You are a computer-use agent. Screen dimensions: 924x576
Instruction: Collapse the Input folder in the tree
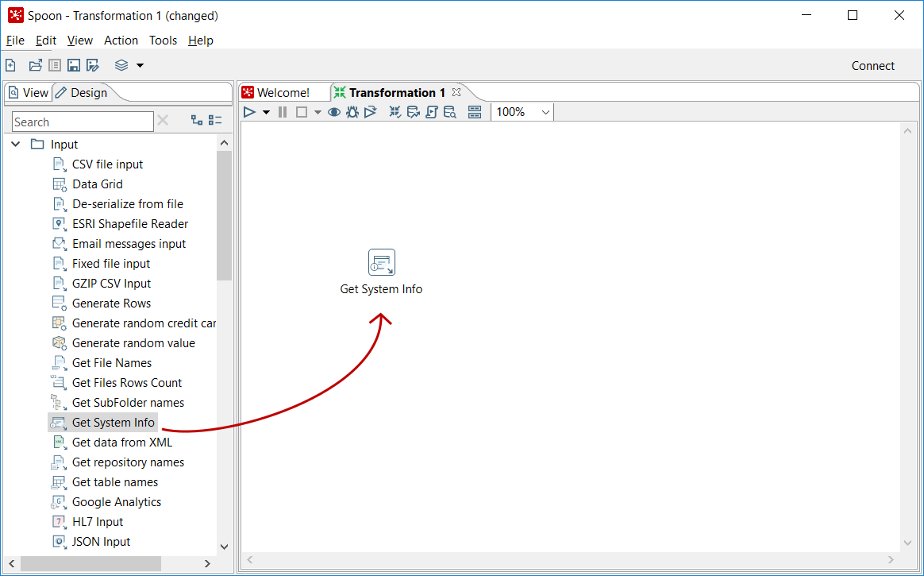[x=16, y=145]
